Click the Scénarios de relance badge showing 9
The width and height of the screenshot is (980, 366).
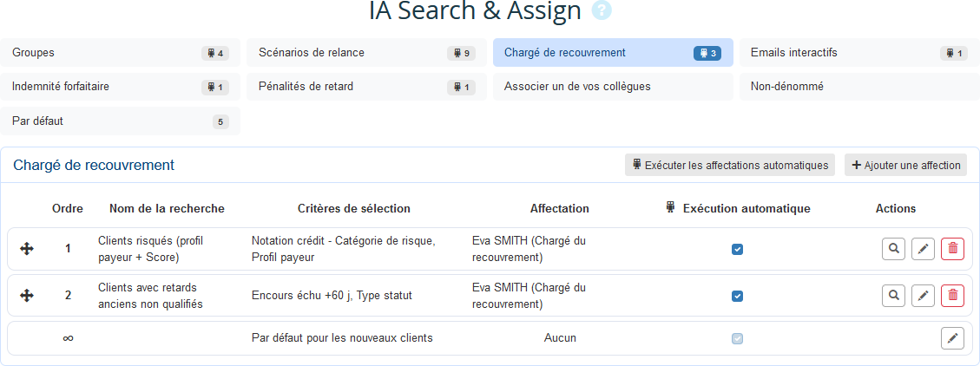click(x=461, y=54)
